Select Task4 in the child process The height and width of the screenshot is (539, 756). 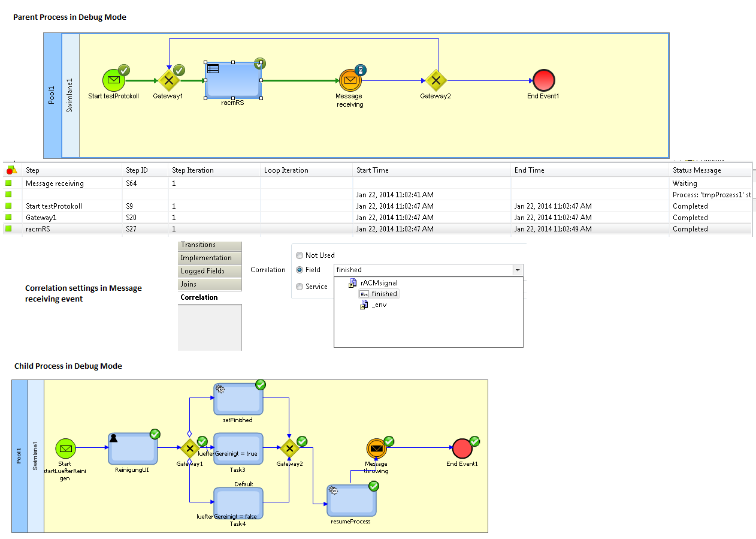tap(238, 502)
